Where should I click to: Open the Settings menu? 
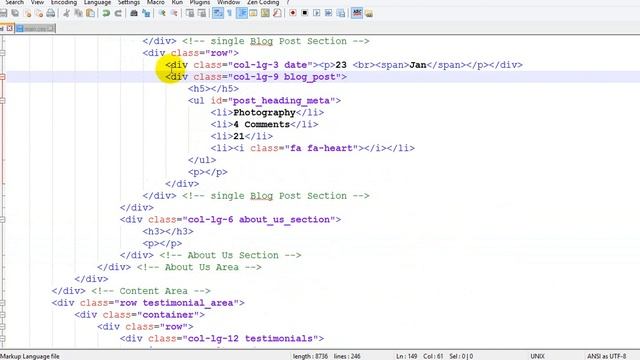(129, 2)
